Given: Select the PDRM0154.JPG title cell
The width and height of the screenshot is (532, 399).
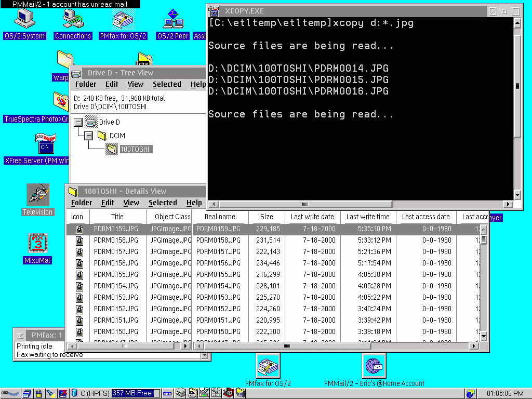Looking at the screenshot, I should tap(116, 286).
